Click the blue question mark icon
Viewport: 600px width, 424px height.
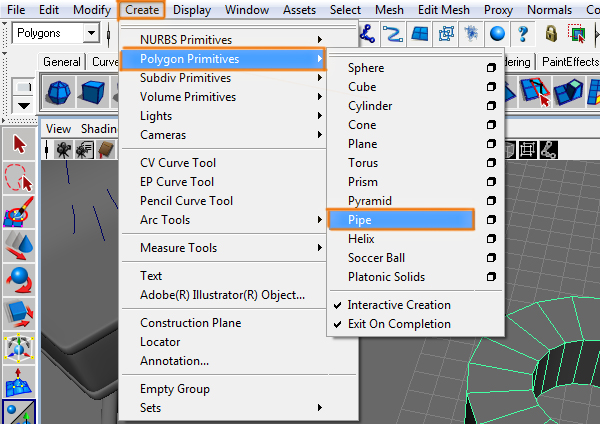[x=521, y=34]
